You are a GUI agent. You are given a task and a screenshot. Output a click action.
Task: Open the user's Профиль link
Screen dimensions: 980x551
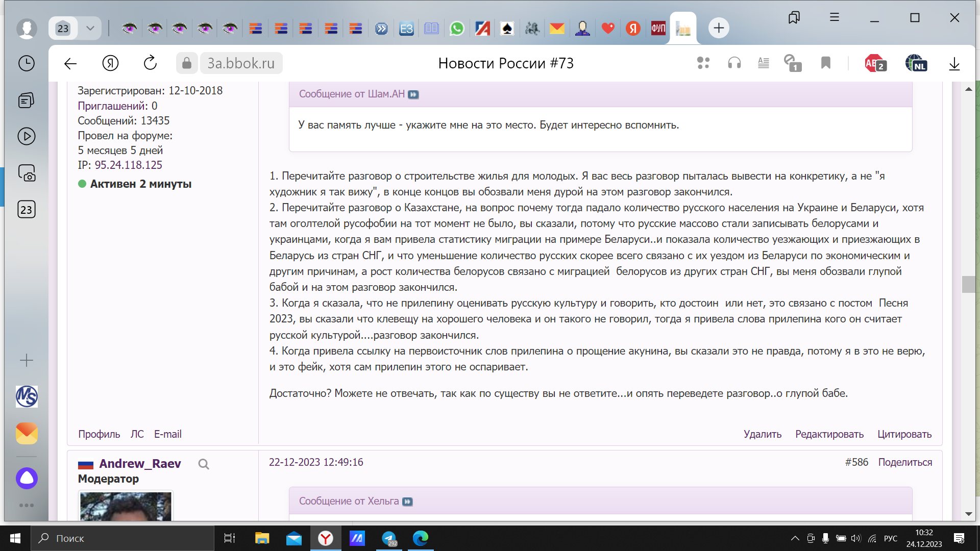pos(99,434)
